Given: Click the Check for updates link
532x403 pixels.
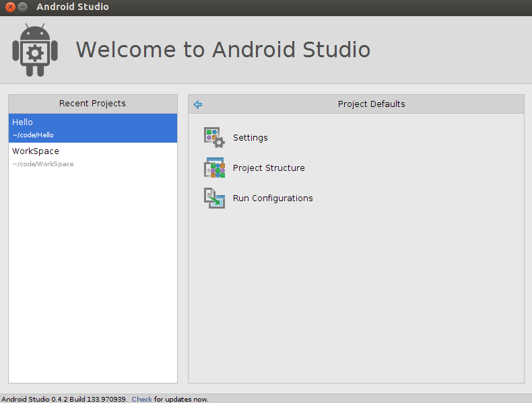Looking at the screenshot, I should coord(141,399).
